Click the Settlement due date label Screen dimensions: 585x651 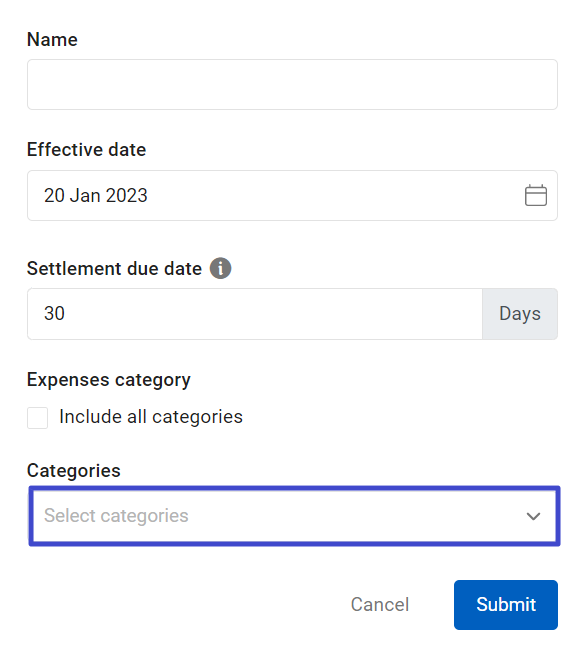pyautogui.click(x=114, y=269)
